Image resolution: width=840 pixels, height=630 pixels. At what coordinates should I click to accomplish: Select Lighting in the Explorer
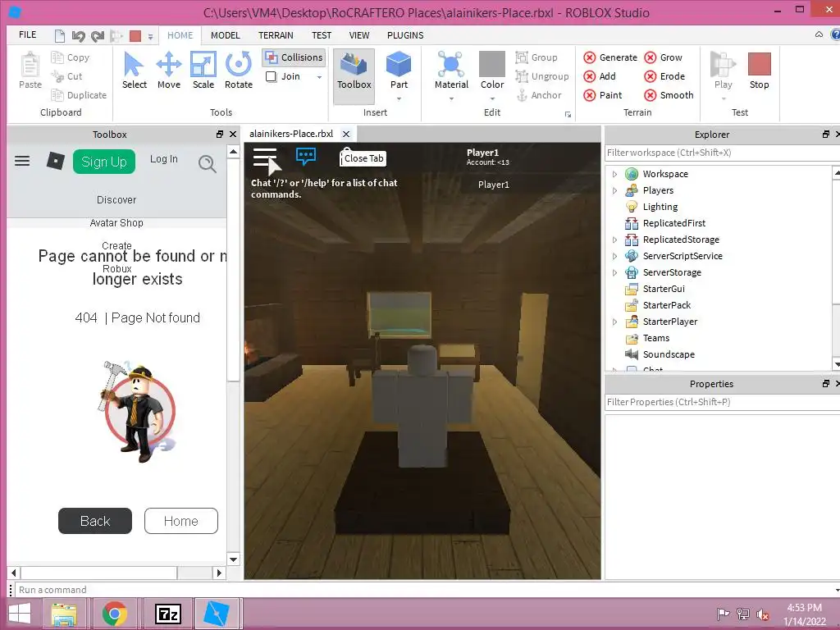[x=660, y=207]
